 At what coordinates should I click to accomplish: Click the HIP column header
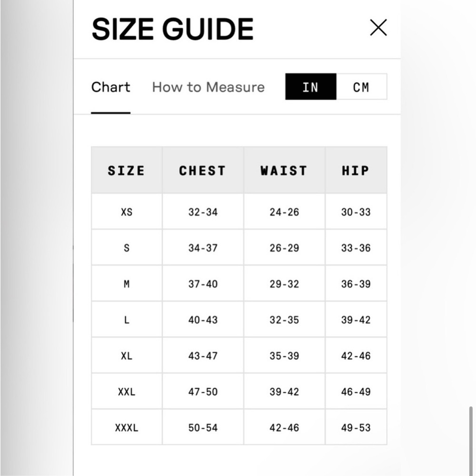click(x=356, y=170)
